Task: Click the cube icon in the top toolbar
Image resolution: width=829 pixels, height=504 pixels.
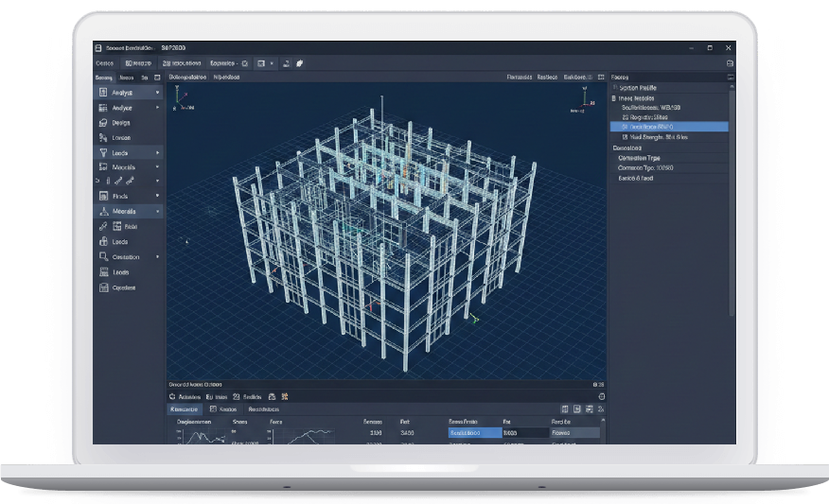Action: pos(299,63)
